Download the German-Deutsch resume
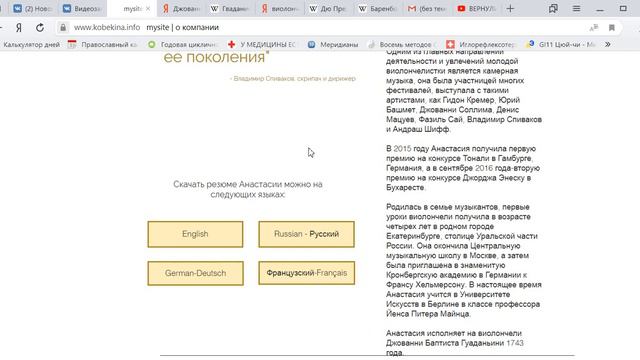 (x=196, y=273)
